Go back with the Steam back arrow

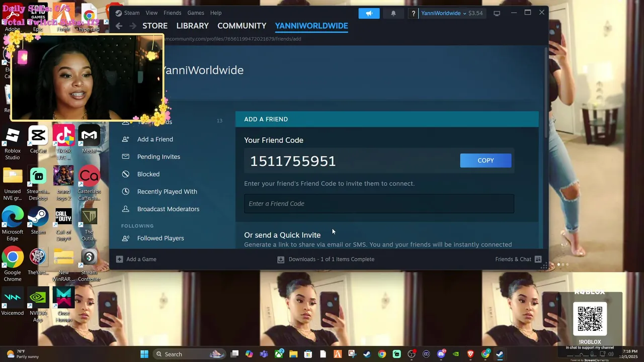(119, 26)
